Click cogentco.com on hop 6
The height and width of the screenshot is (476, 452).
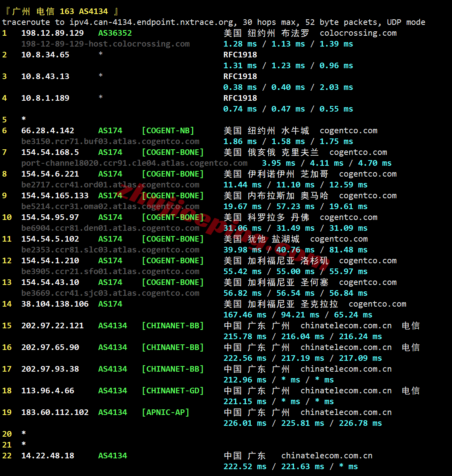tap(348, 130)
